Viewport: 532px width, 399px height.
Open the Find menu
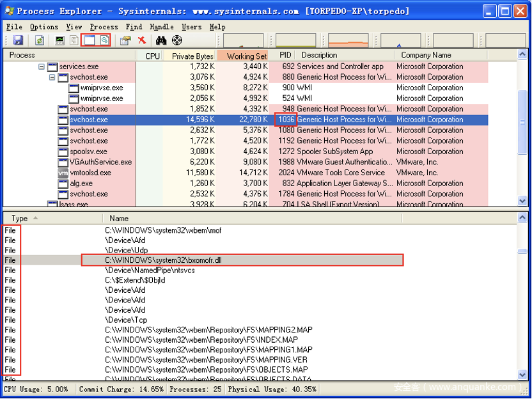(134, 27)
